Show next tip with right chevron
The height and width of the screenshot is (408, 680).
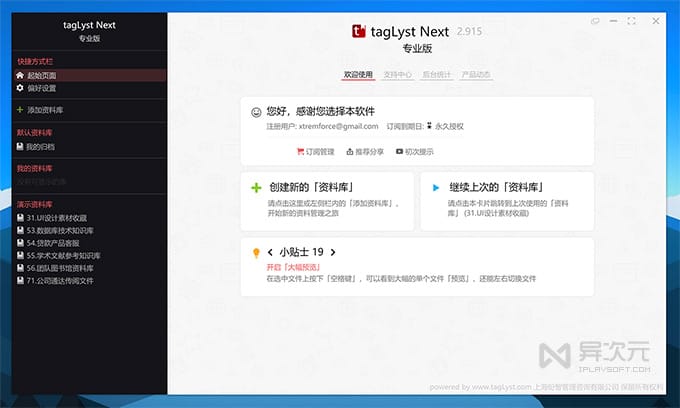point(333,252)
